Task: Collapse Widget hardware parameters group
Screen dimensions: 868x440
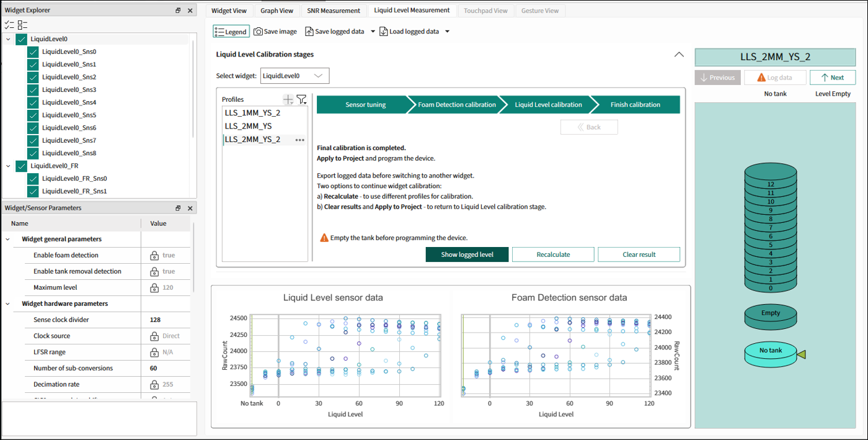Action: pyautogui.click(x=8, y=303)
